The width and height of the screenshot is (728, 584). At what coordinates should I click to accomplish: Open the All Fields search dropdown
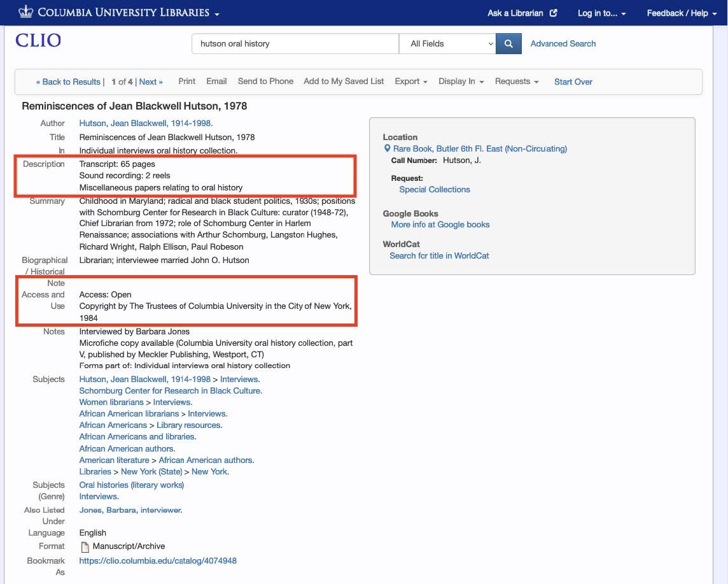(447, 43)
